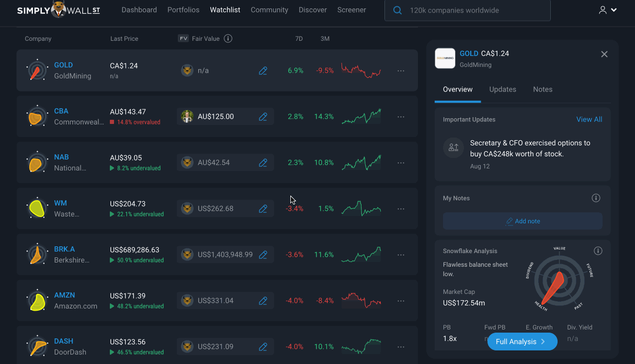Open more options for BRK.A row
635x364 pixels.
401,255
